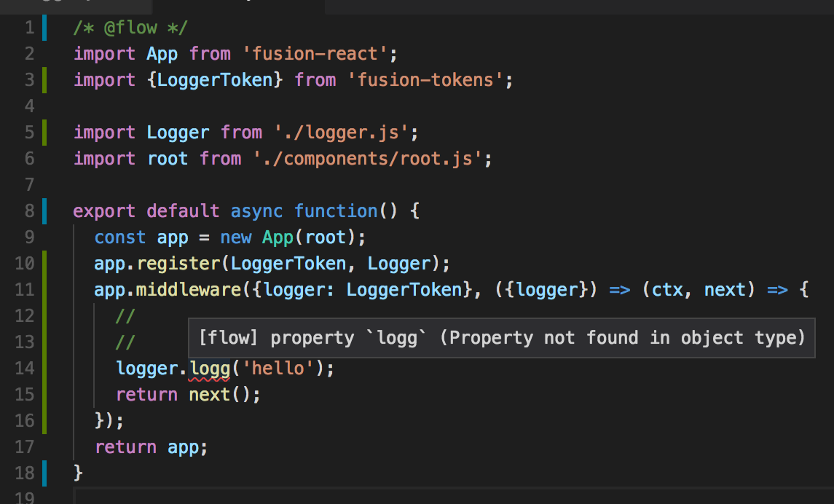834x504 pixels.
Task: Click the green change marker beside line 3
Action: click(x=44, y=79)
